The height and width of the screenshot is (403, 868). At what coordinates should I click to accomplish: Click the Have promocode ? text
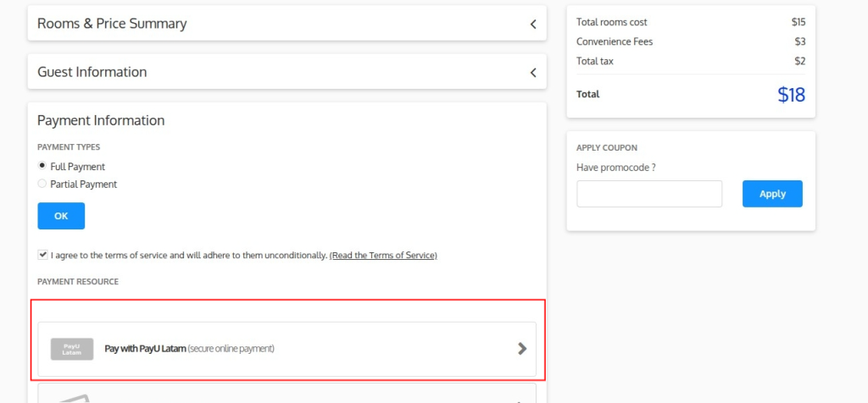pyautogui.click(x=616, y=168)
